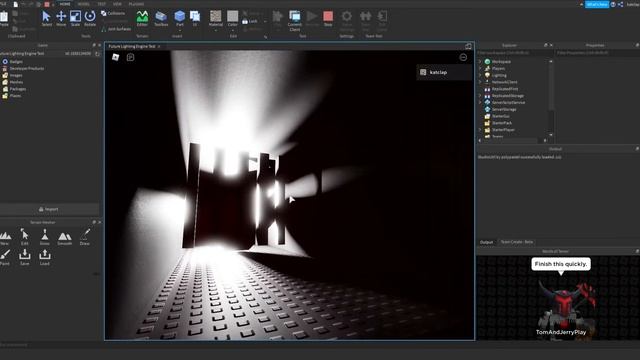Open the Toolbox
The height and width of the screenshot is (360, 640).
pyautogui.click(x=161, y=18)
